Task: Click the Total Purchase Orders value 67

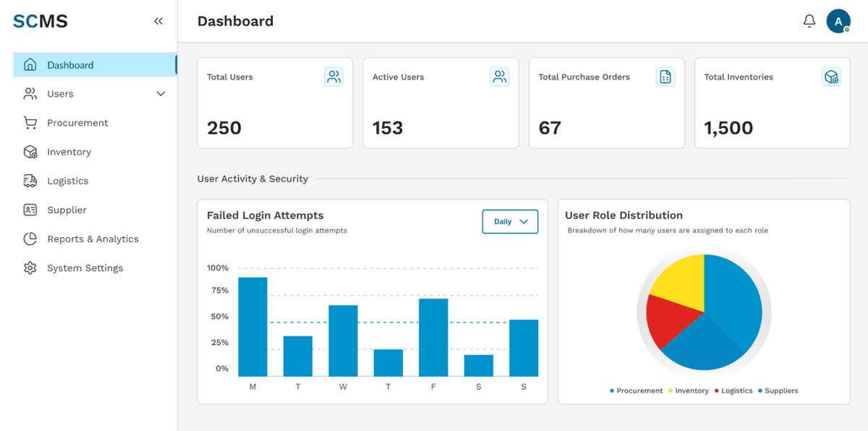Action: [x=550, y=128]
